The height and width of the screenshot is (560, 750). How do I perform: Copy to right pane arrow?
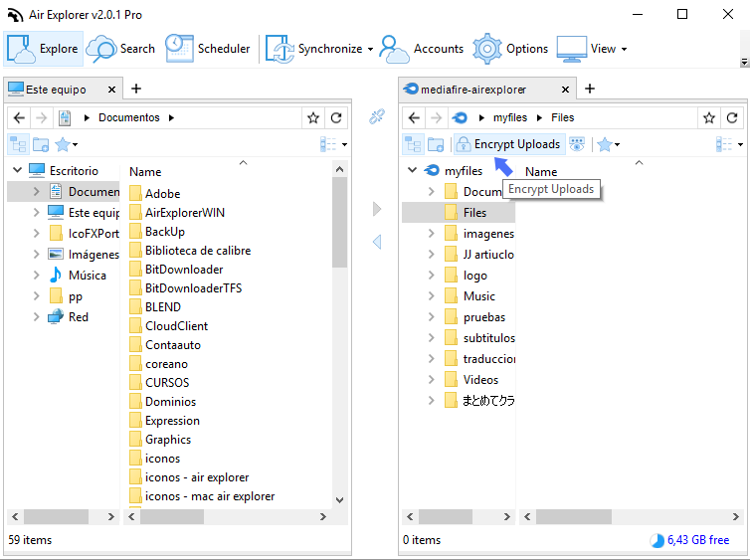click(377, 209)
